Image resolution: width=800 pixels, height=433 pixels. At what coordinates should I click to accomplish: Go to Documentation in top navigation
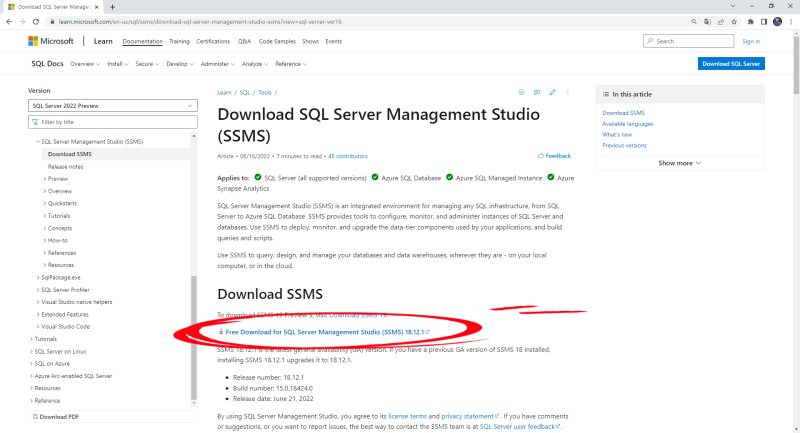pos(142,41)
